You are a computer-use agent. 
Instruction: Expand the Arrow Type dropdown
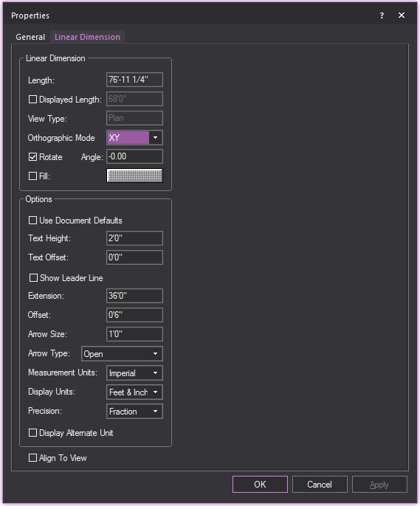point(122,354)
